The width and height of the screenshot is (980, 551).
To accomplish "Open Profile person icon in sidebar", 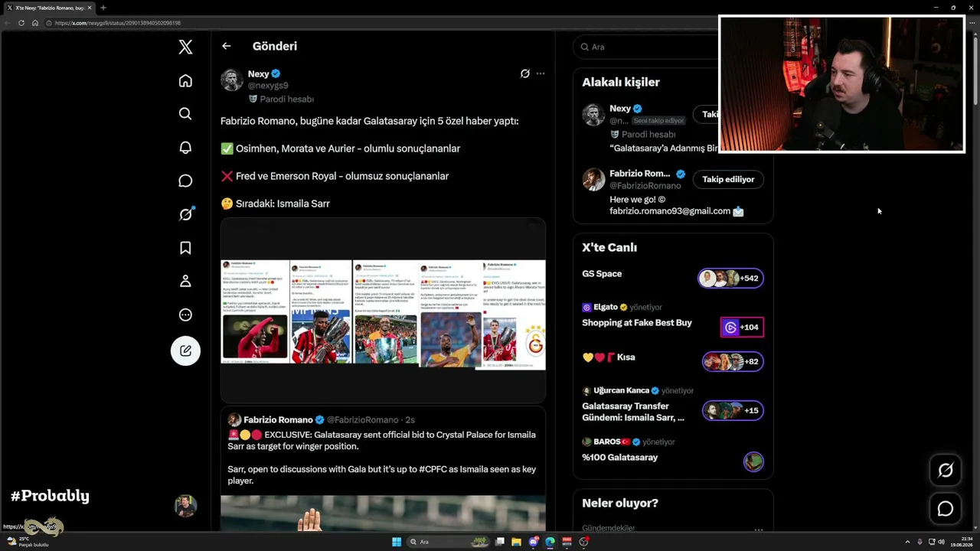I will pos(185,282).
